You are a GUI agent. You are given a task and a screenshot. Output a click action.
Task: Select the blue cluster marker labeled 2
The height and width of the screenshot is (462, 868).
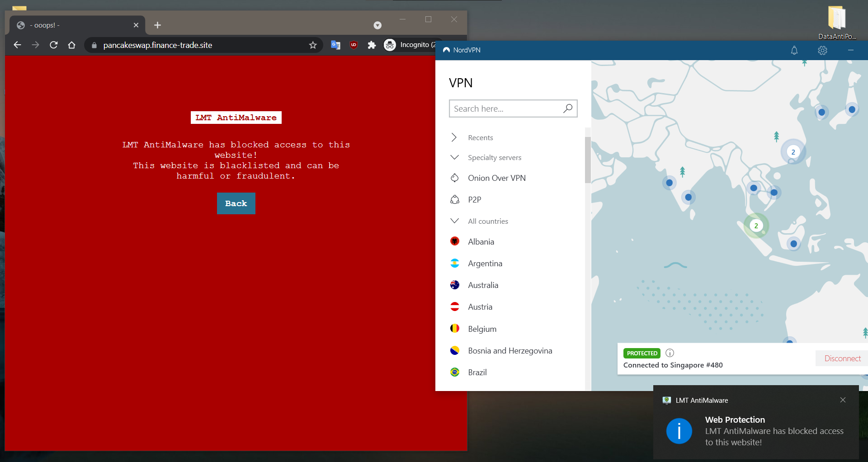793,152
